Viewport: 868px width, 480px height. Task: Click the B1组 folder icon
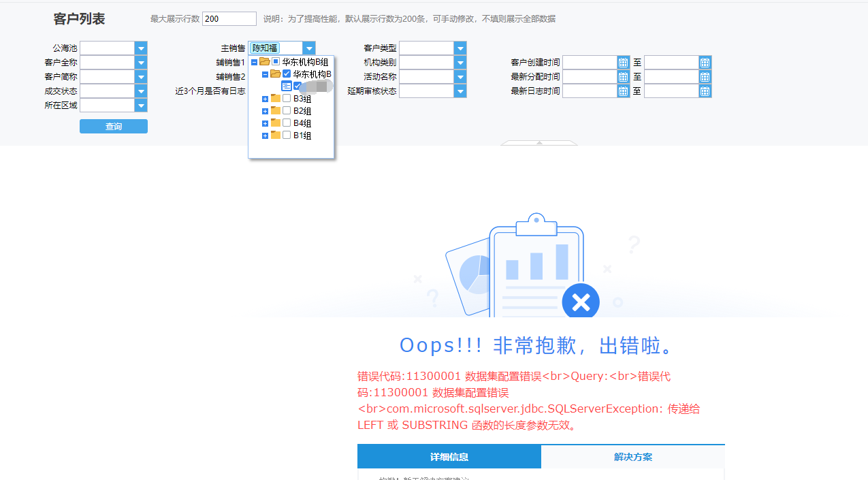[276, 135]
